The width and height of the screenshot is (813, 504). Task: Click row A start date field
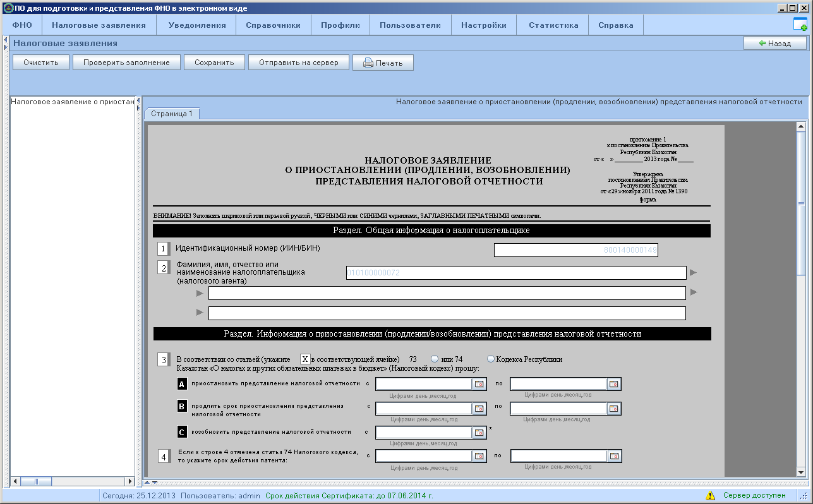click(424, 384)
